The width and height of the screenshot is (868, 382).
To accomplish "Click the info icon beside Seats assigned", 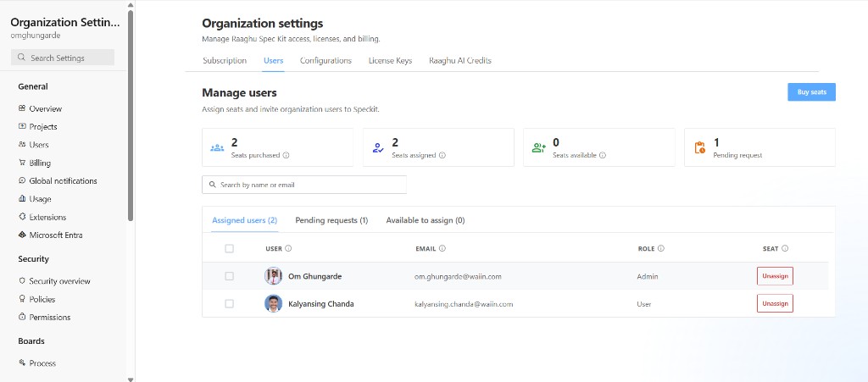I will 442,155.
